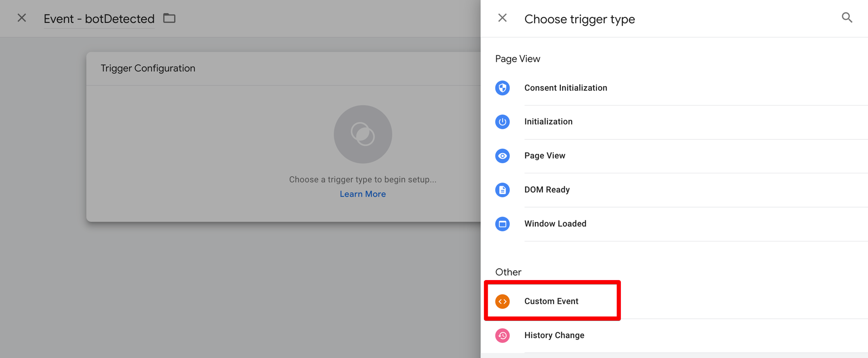Select Custom Event trigger type

point(674,301)
